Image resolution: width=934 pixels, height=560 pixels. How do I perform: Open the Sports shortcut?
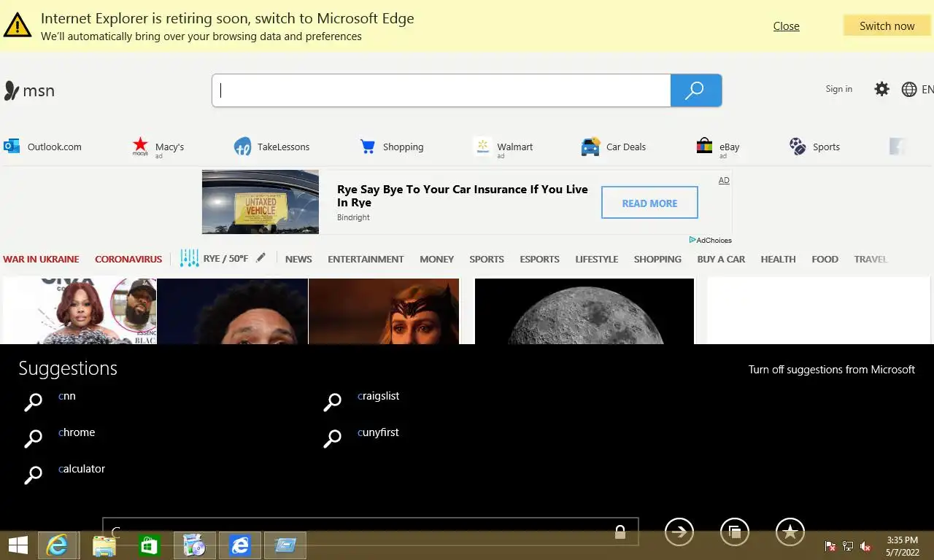(x=814, y=147)
